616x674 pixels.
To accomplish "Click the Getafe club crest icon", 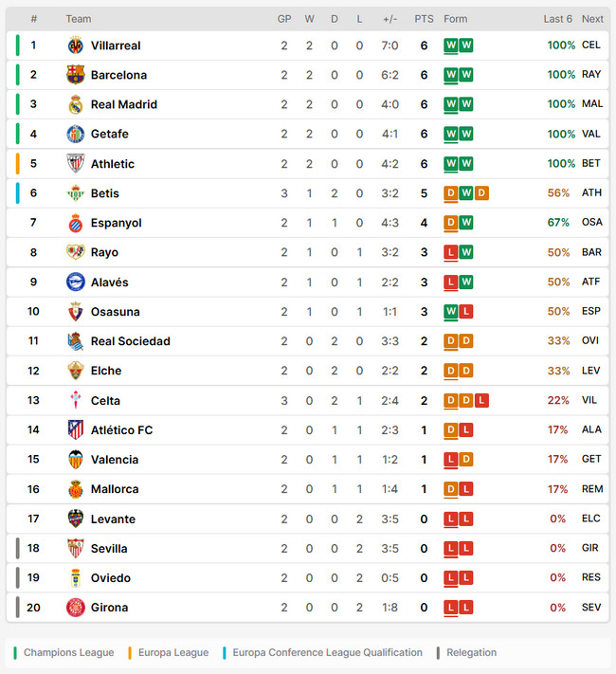I will point(76,134).
